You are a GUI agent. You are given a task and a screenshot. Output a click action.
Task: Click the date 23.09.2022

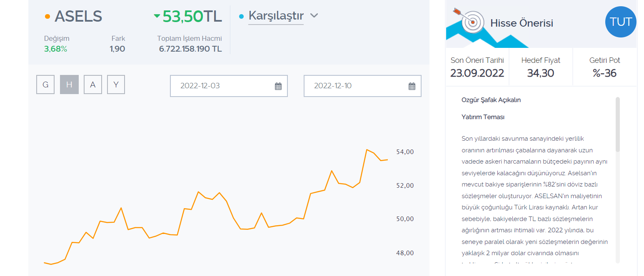(477, 73)
